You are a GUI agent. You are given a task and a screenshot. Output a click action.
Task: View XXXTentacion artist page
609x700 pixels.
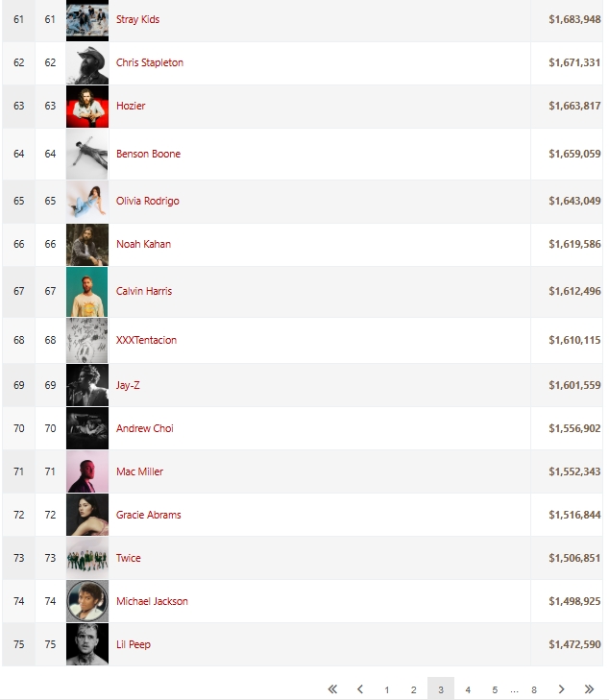click(146, 340)
